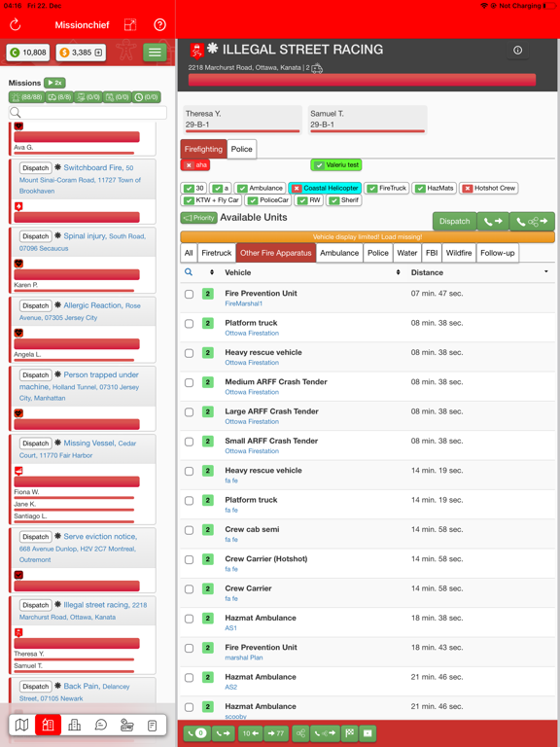Check Fire Prevention Unit marshal Plan checkbox
The height and width of the screenshot is (747, 560).
[189, 649]
